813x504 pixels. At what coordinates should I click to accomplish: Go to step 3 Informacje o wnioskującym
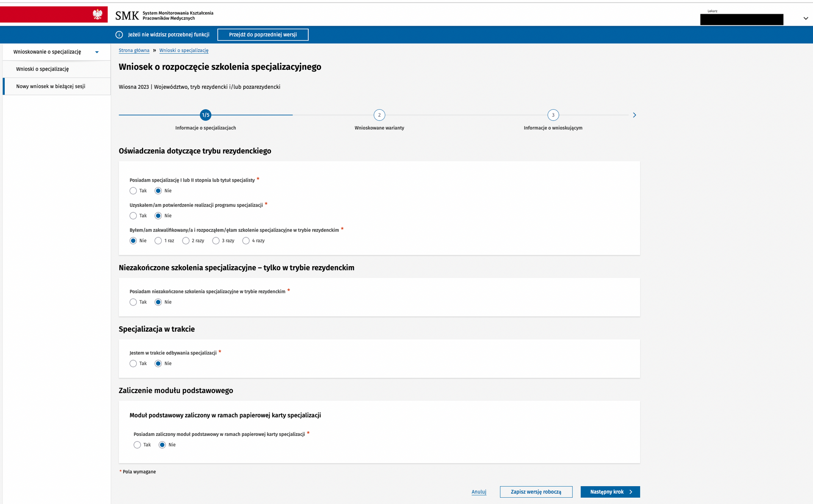(x=553, y=115)
